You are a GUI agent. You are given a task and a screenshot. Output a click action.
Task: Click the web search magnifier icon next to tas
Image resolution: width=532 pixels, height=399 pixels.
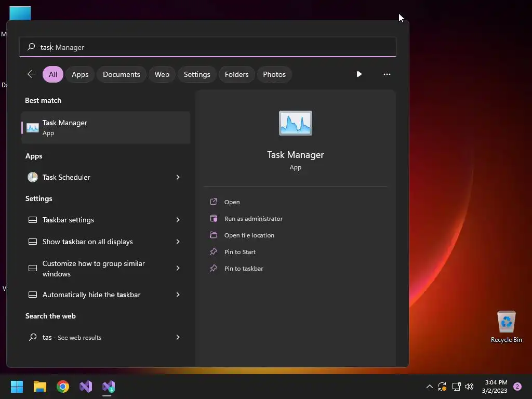click(33, 337)
